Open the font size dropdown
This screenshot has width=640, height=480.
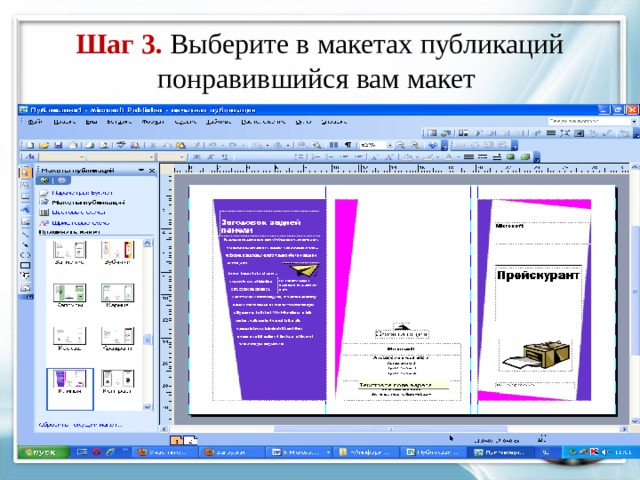[x=182, y=157]
